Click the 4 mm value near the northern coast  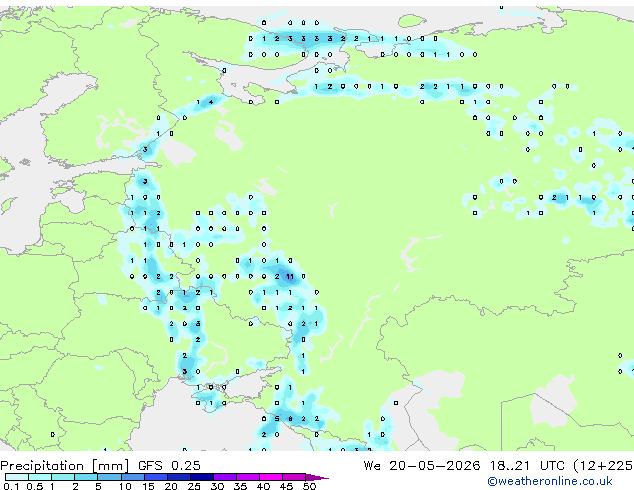[211, 102]
